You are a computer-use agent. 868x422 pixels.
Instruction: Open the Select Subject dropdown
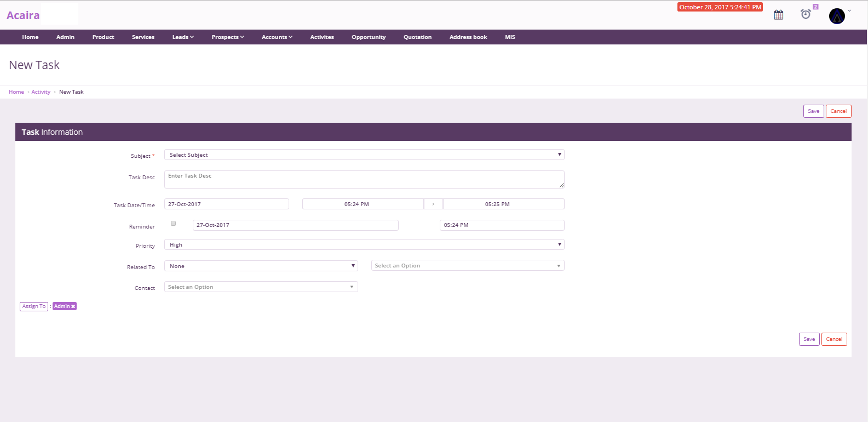tap(364, 155)
